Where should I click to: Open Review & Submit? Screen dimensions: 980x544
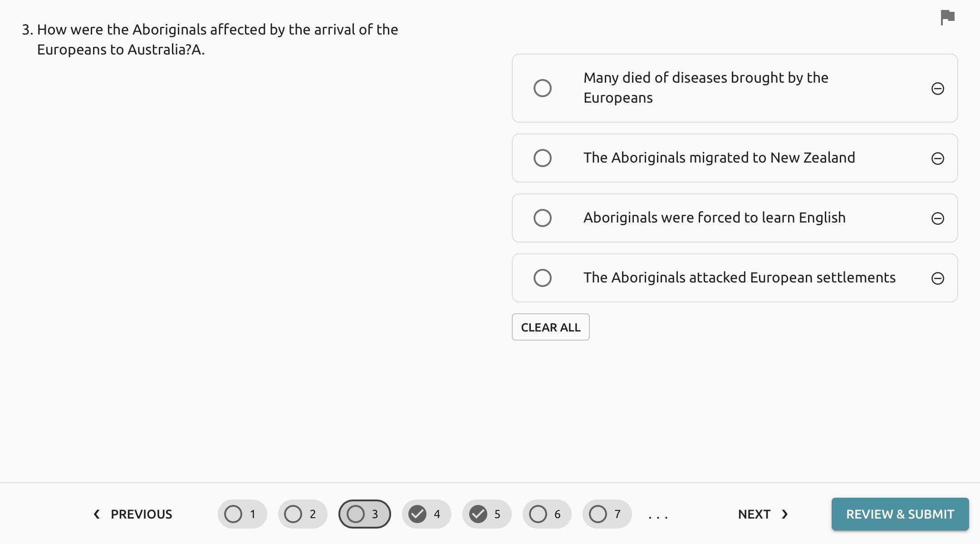coord(900,514)
